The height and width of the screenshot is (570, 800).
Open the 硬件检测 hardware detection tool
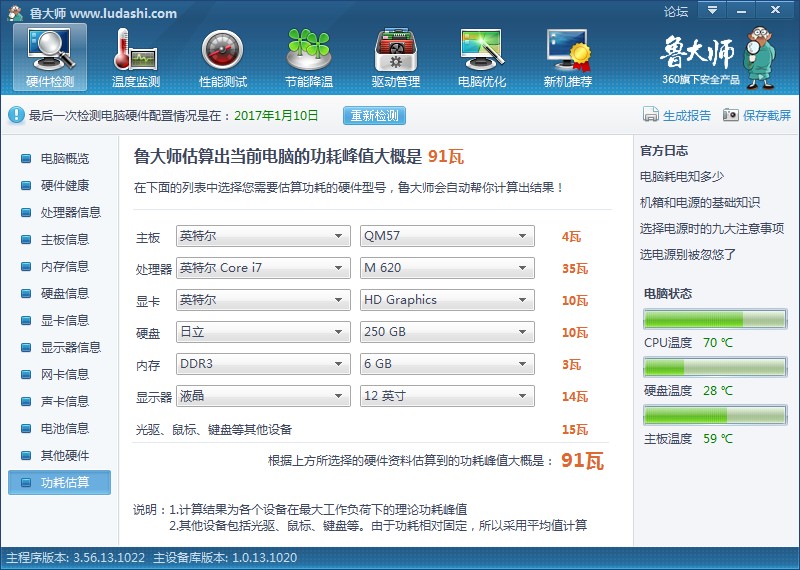49,57
